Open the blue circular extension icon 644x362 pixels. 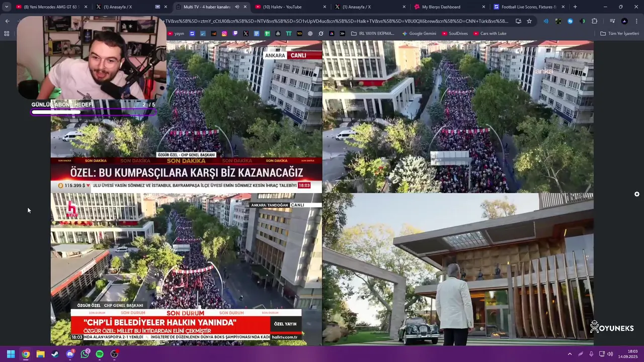(570, 21)
